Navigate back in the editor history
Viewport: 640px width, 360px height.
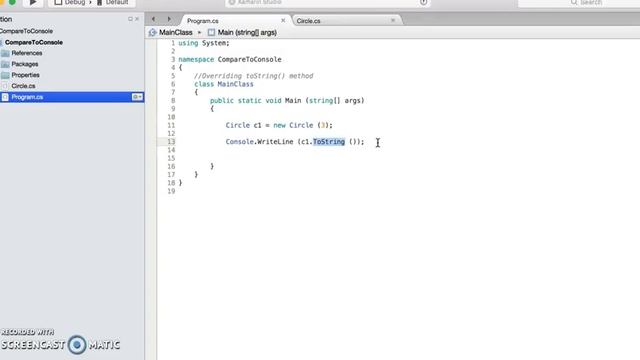pyautogui.click(x=153, y=19)
